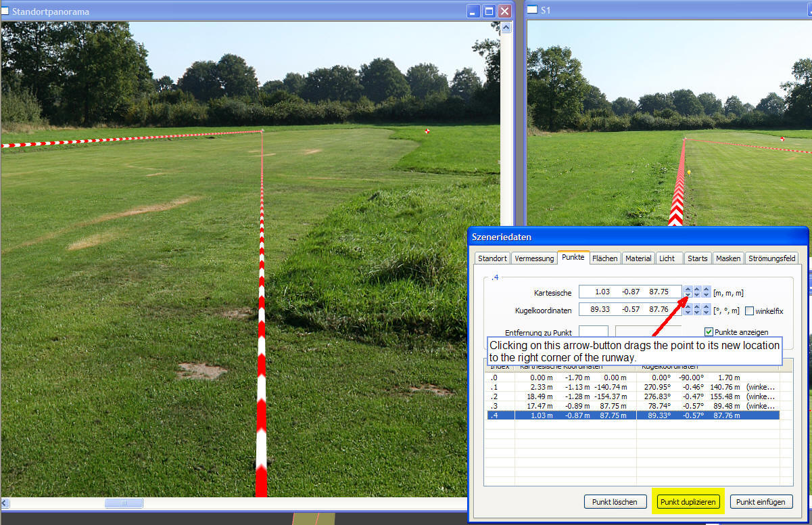
Task: Decrease the second Kugelkoordinaten angle with its down arrow
Action: 697,313
